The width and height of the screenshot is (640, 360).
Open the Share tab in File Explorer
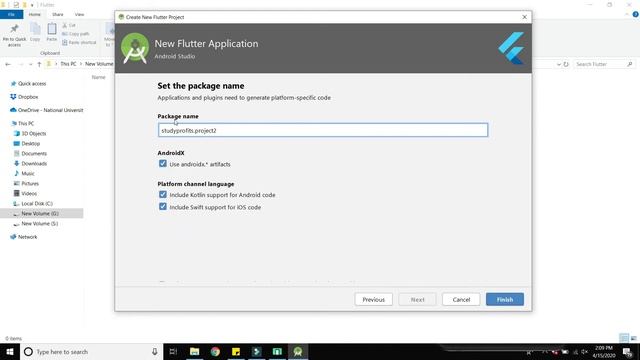pos(58,14)
